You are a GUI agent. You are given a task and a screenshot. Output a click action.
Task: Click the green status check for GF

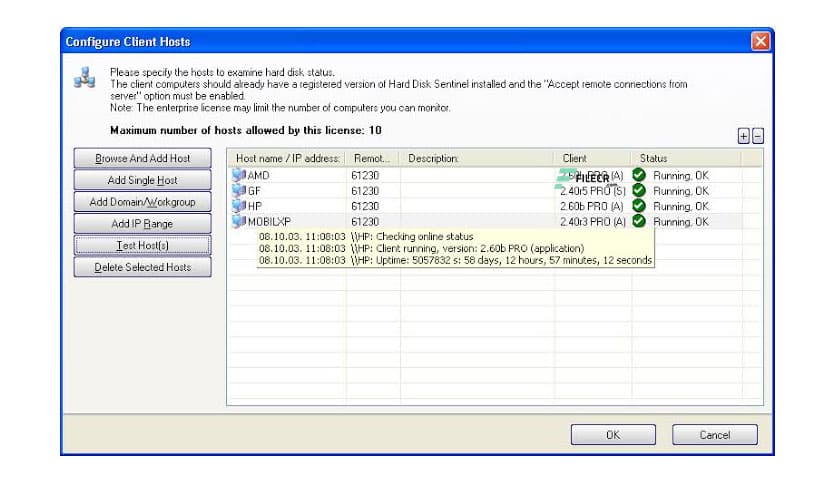639,190
